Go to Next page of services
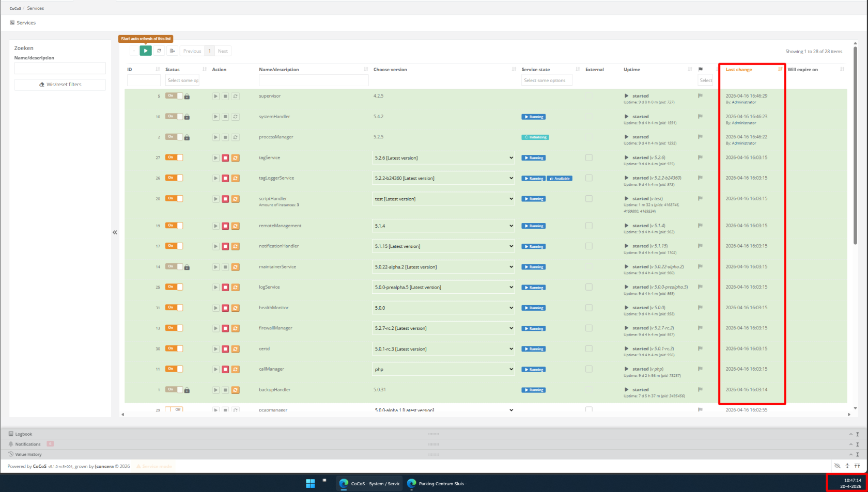Viewport: 868px width, 492px height. (223, 51)
